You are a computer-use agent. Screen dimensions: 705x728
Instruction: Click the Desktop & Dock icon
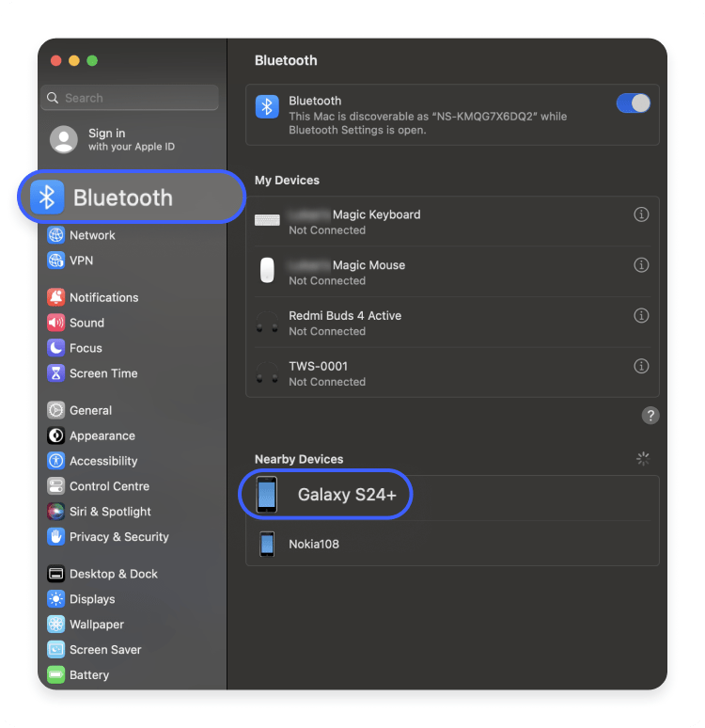pyautogui.click(x=55, y=574)
